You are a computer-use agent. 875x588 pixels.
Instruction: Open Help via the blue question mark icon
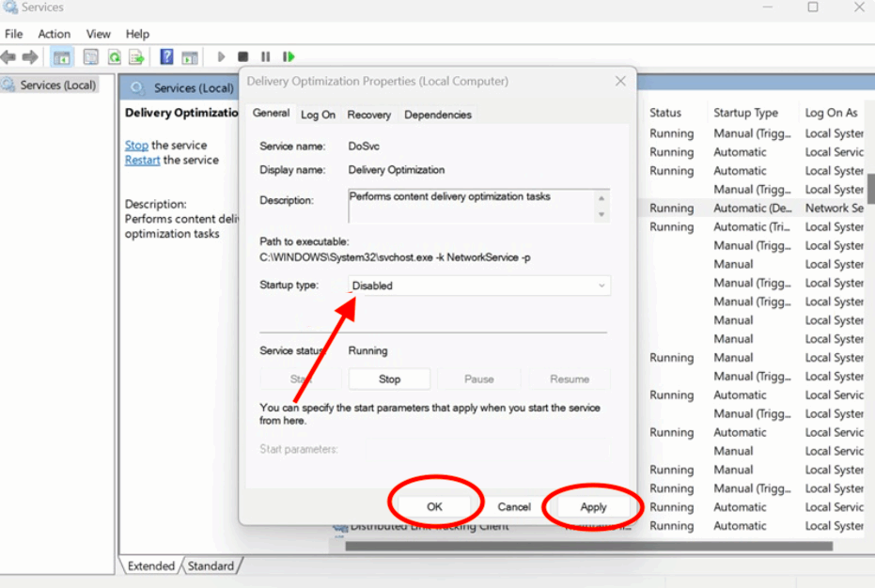pos(166,57)
